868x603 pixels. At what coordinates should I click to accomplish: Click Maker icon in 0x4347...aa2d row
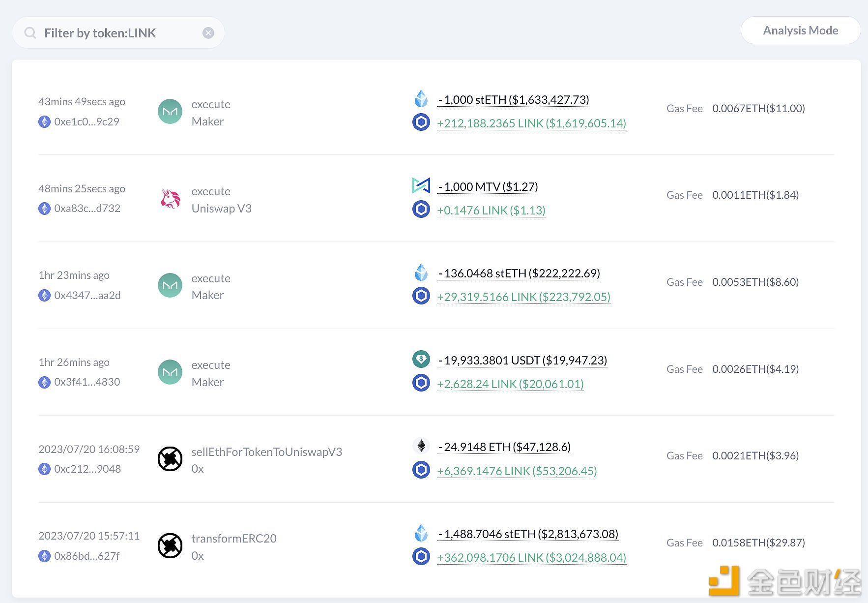click(x=170, y=285)
